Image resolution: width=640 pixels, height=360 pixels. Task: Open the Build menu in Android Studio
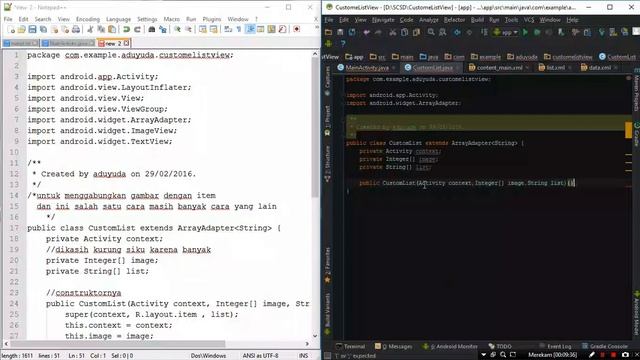click(477, 20)
